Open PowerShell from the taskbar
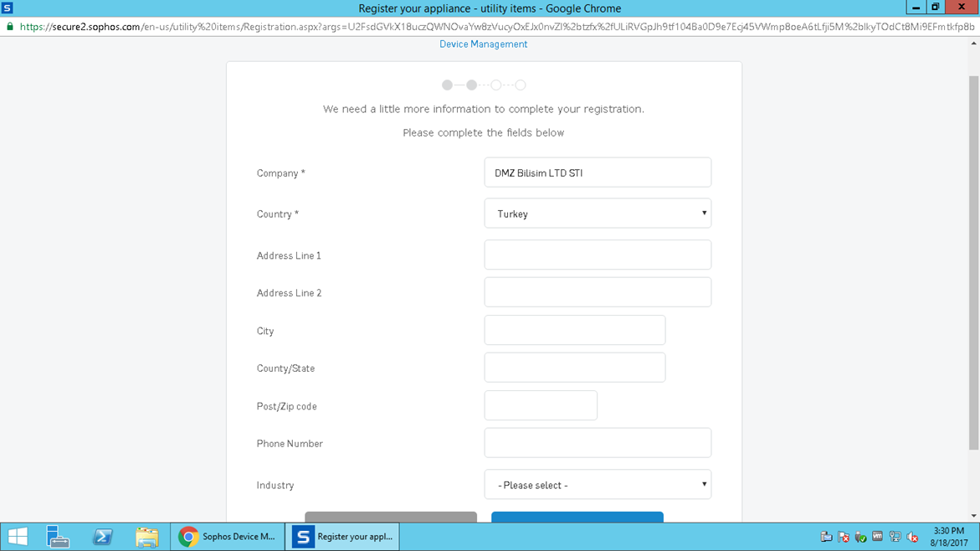 pos(102,537)
